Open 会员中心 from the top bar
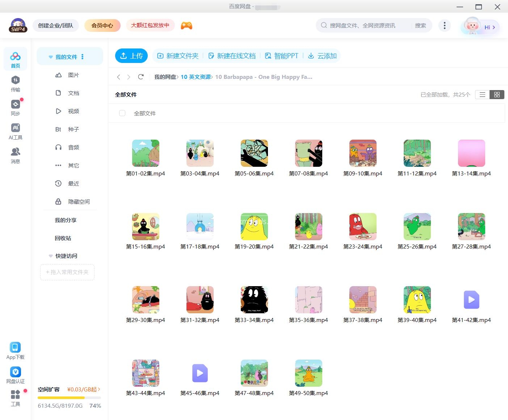Viewport: 508px width, 420px height. coord(102,25)
